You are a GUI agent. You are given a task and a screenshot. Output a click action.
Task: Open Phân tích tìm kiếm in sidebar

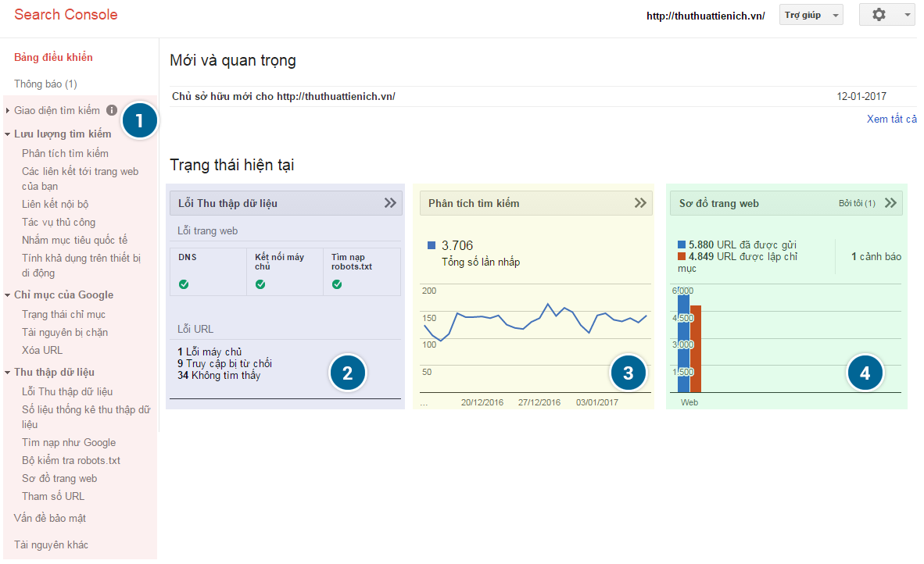65,153
